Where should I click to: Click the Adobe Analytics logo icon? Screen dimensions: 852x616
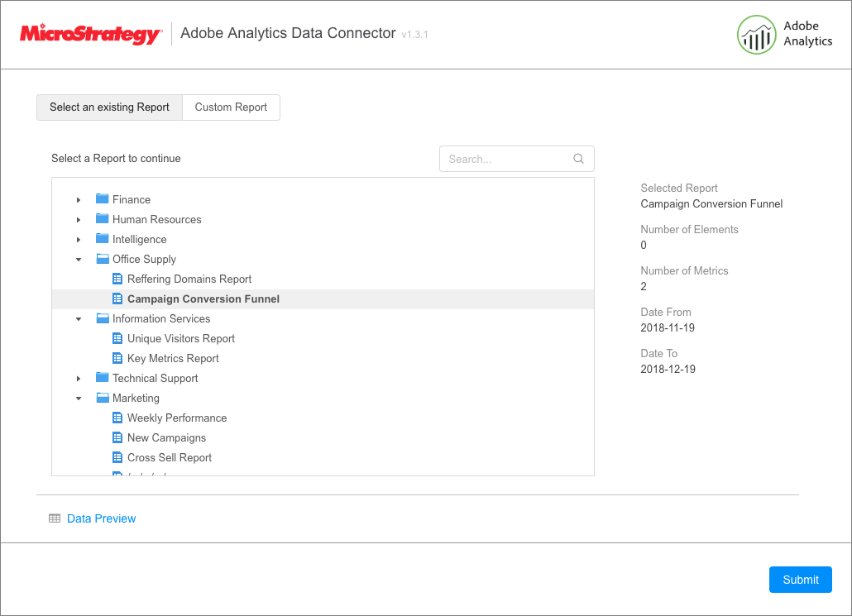click(756, 35)
